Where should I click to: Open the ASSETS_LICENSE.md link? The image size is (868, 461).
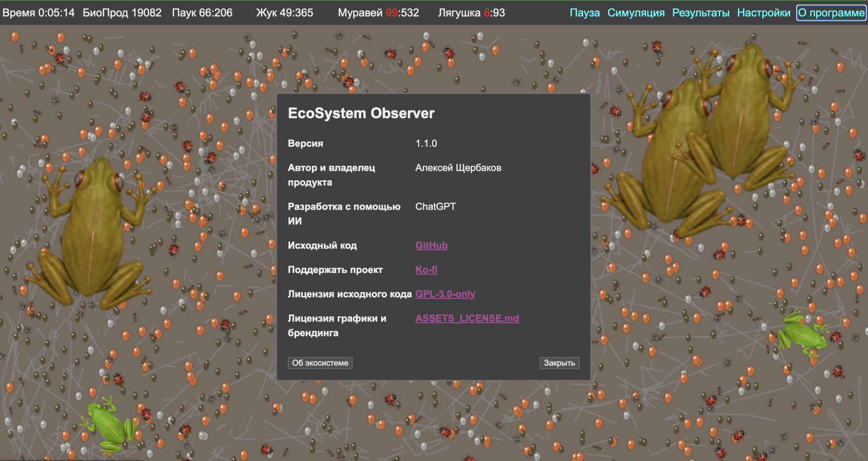(x=467, y=319)
